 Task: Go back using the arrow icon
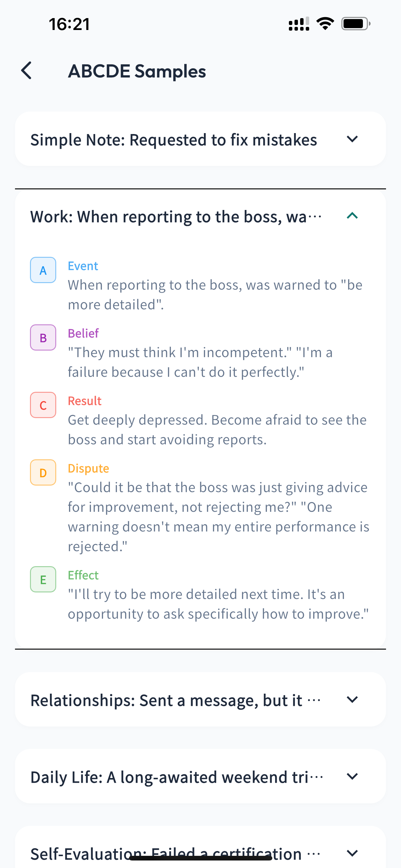point(26,71)
